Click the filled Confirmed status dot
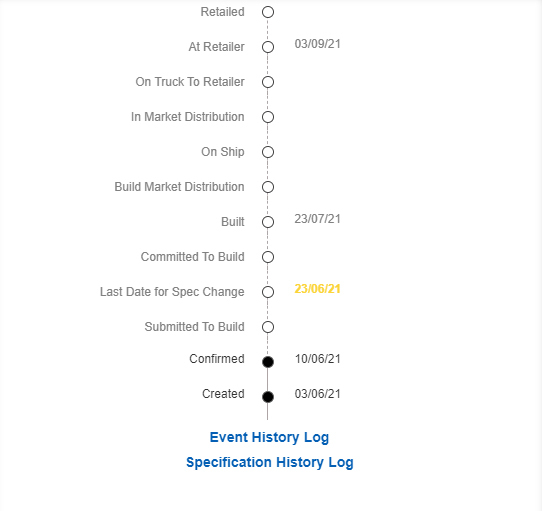The width and height of the screenshot is (542, 511). (x=268, y=362)
